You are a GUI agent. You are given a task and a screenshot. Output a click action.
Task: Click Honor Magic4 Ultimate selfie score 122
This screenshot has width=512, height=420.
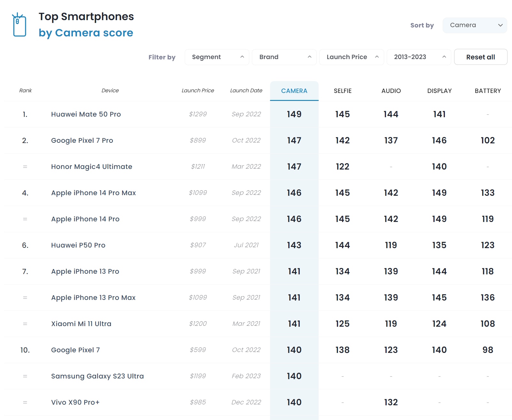pyautogui.click(x=343, y=167)
